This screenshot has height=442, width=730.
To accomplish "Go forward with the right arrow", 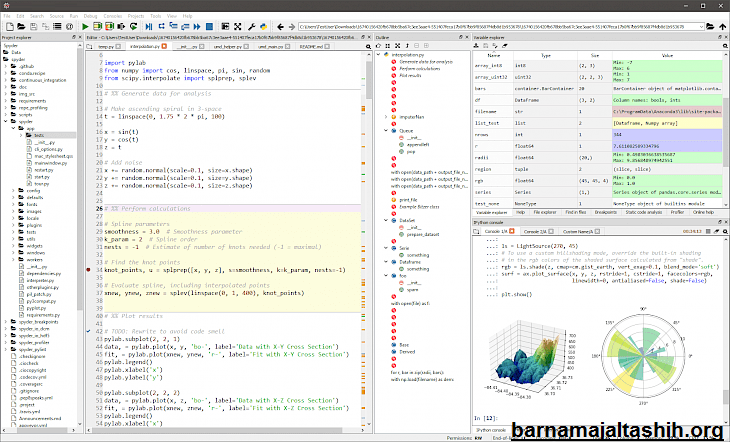I will [292, 27].
